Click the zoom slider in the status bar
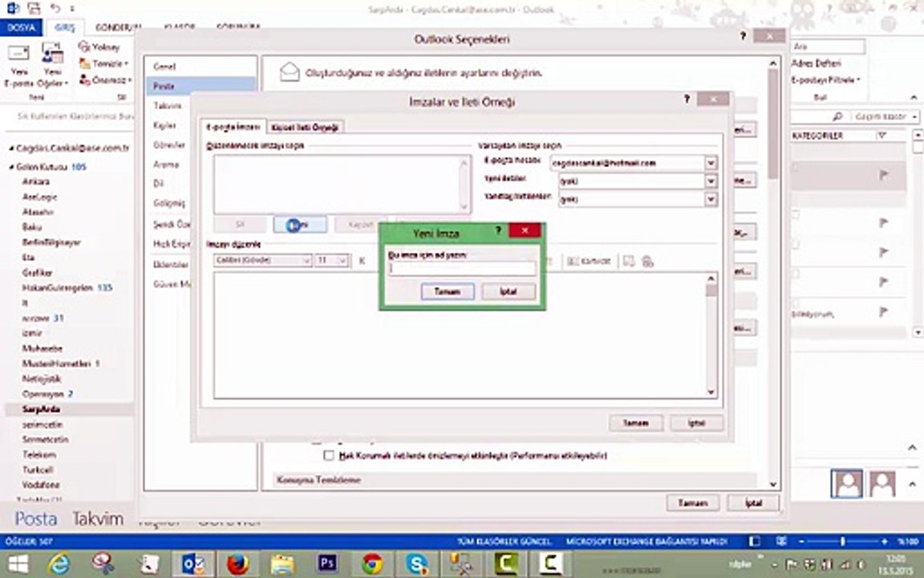The image size is (924, 578). pos(843,541)
